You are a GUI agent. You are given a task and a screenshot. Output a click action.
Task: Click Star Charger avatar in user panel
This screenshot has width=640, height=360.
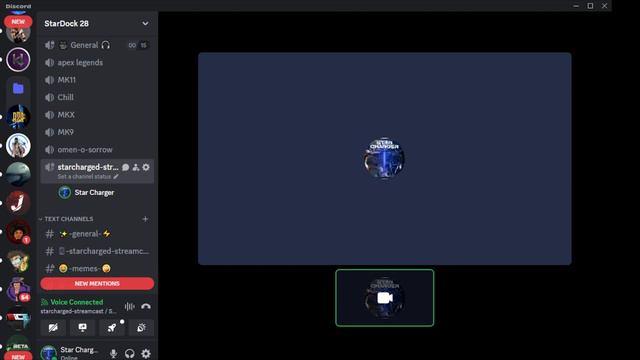click(48, 353)
